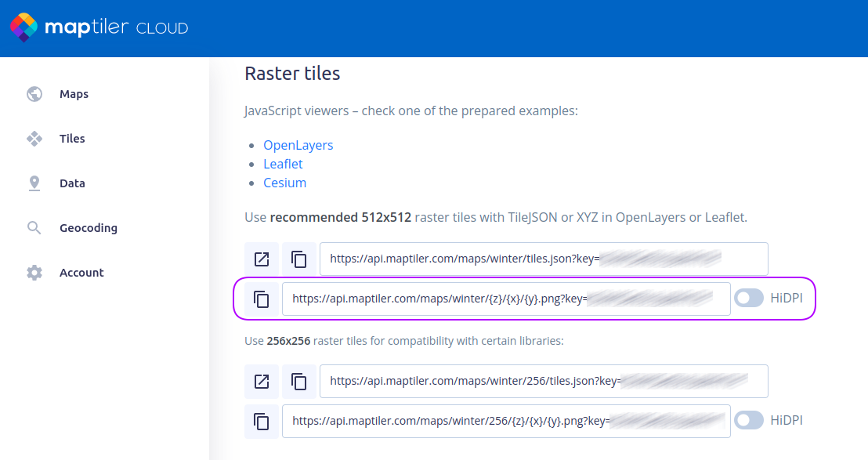Copy the 256 tiles.json URL
868x460 pixels.
299,381
